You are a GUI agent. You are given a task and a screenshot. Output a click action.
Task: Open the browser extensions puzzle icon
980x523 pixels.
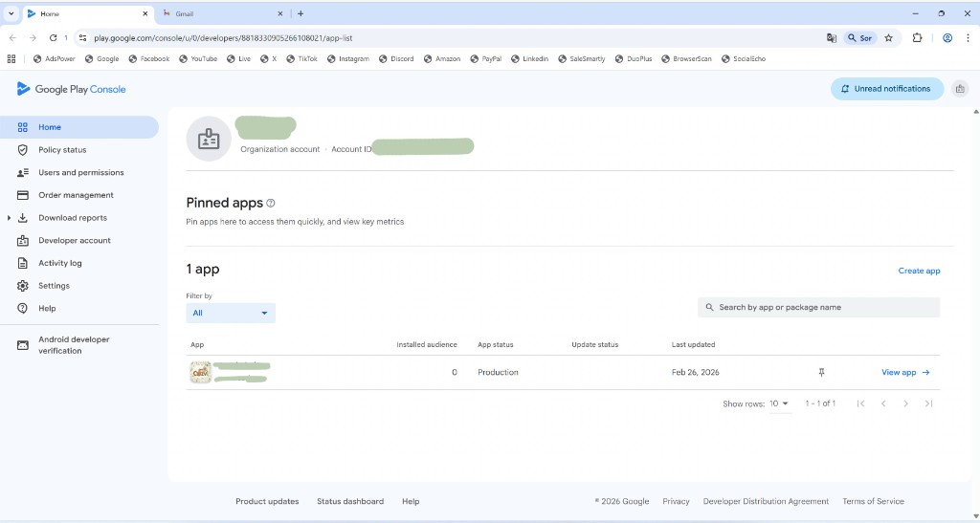click(x=917, y=38)
